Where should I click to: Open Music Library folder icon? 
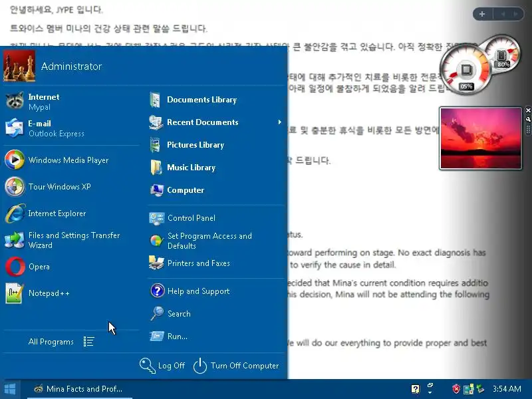156,168
